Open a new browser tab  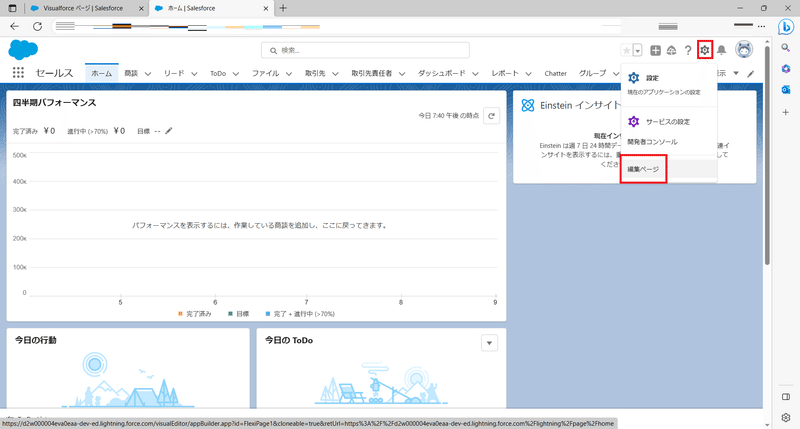click(x=283, y=8)
